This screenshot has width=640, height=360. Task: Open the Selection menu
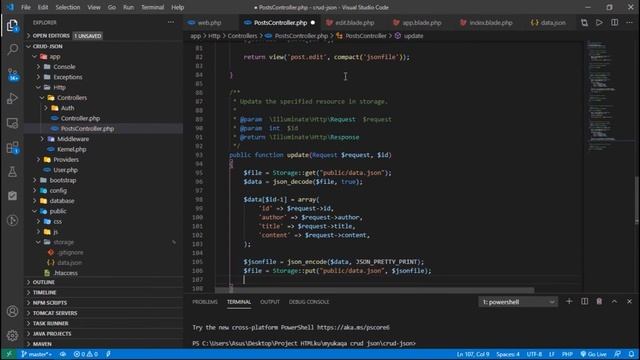coord(68,7)
